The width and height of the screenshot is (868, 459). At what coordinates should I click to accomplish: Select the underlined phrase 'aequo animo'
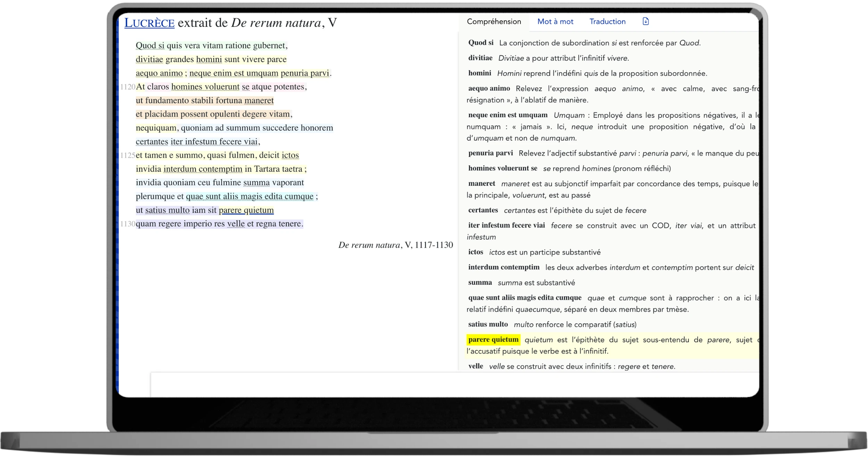pyautogui.click(x=159, y=73)
